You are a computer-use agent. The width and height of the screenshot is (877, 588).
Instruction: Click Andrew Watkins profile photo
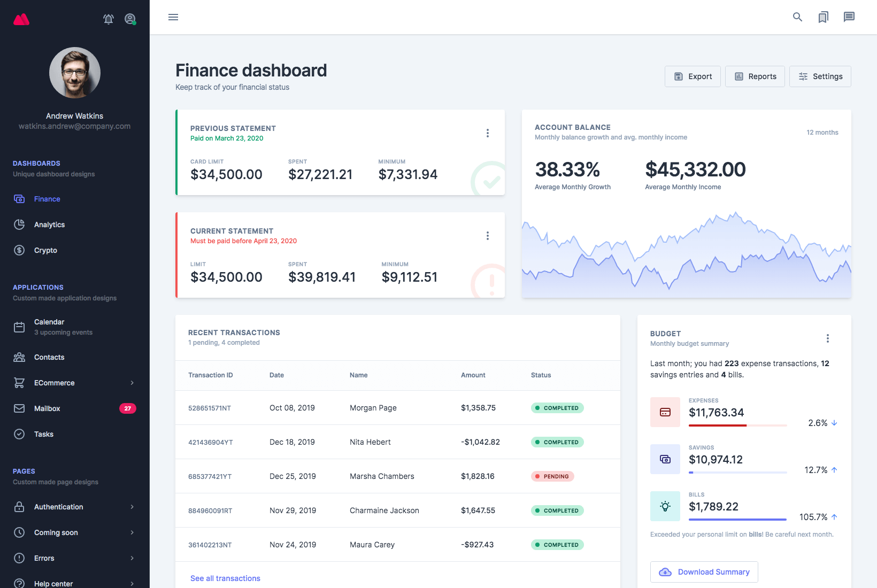(x=75, y=73)
